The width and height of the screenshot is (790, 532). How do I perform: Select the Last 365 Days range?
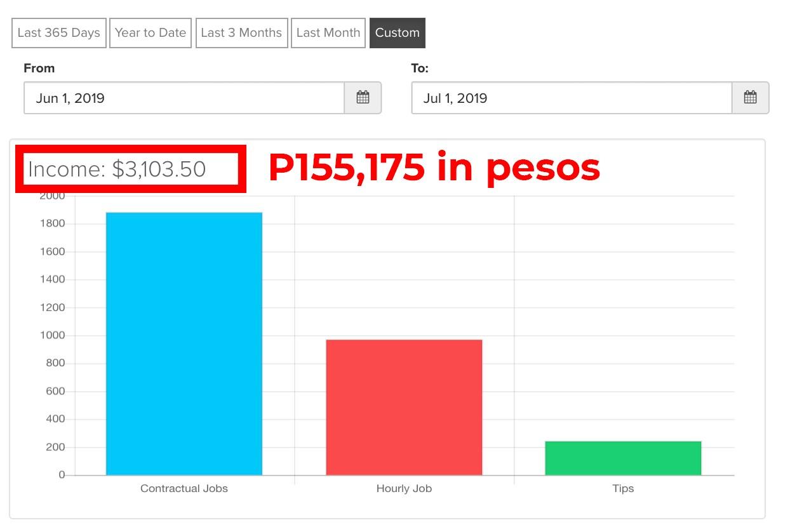coord(59,33)
